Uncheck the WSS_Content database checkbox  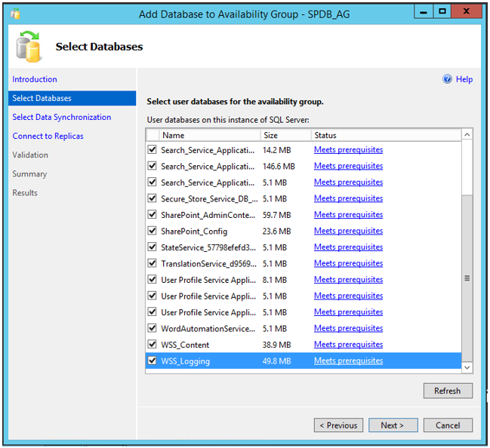(153, 345)
